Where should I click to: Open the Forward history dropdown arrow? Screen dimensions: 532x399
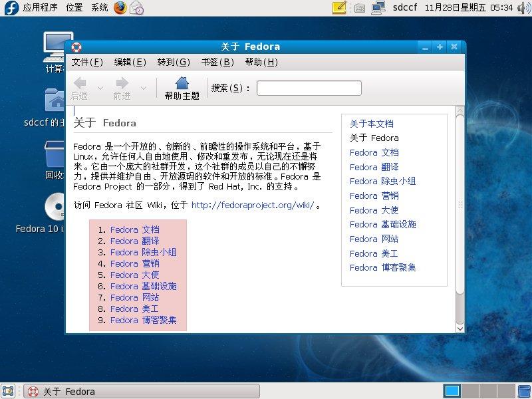click(x=144, y=88)
